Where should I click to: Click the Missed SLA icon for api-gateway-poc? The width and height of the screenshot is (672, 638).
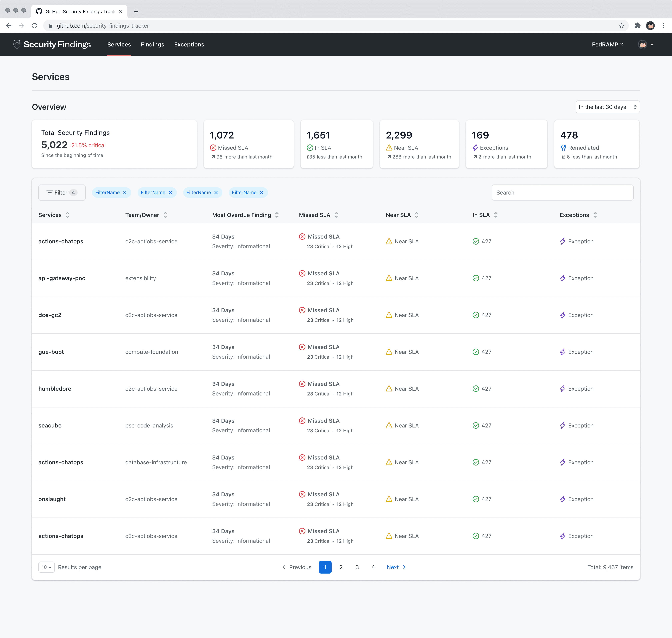[x=302, y=273]
